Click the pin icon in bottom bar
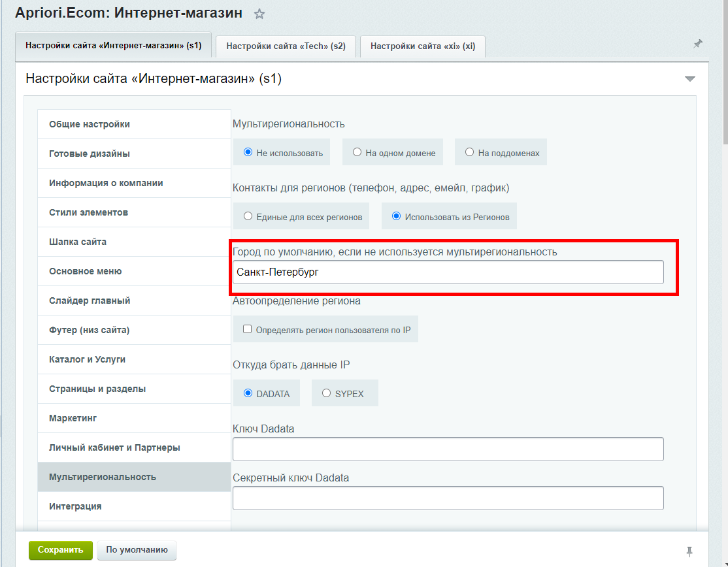 pos(690,550)
